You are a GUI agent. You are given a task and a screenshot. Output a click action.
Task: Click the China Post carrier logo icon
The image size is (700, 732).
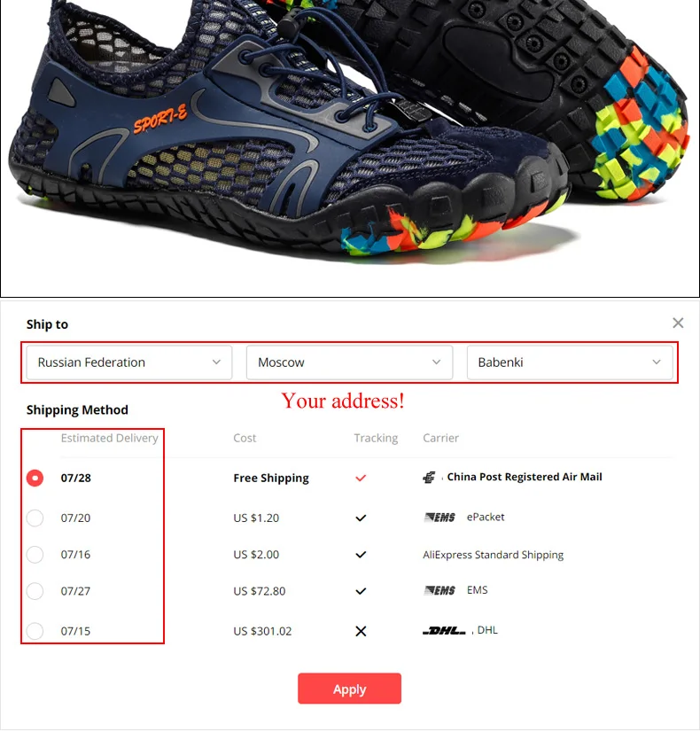429,477
